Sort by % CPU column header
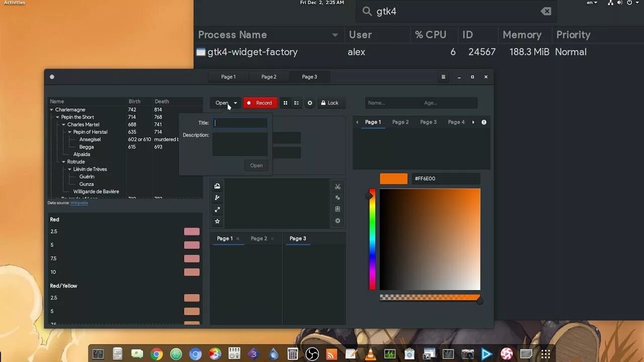The width and height of the screenshot is (644, 362). (x=434, y=35)
